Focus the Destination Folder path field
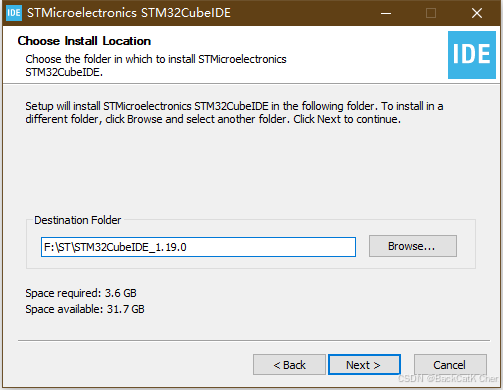Screen dimensions: 503x390 point(198,247)
